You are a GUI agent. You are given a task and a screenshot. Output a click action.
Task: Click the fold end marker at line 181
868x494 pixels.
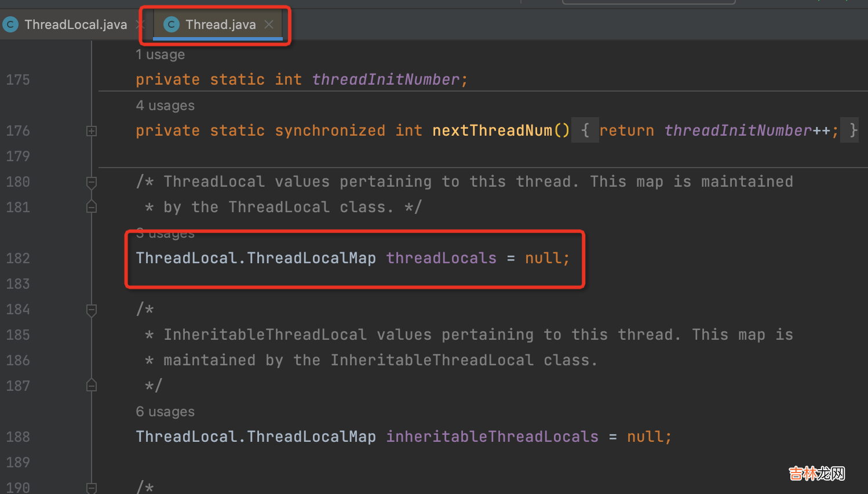(92, 207)
